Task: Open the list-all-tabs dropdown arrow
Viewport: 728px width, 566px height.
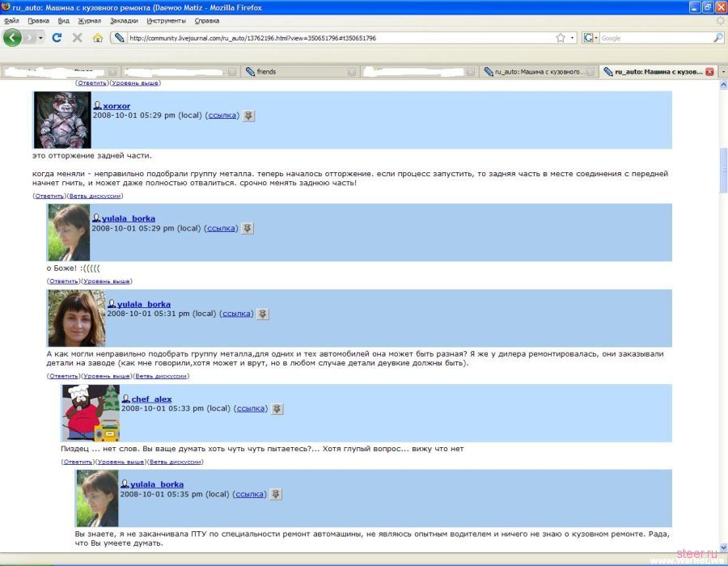Action: (722, 71)
